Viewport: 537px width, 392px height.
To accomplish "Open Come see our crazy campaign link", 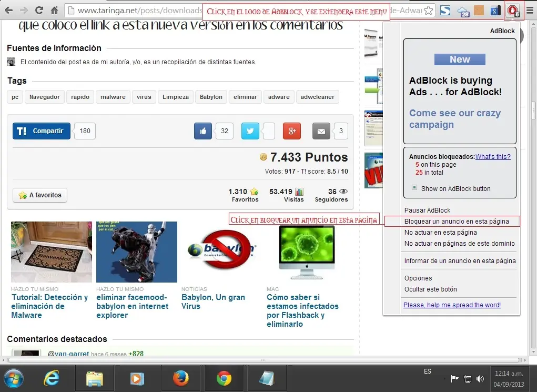I will click(455, 118).
